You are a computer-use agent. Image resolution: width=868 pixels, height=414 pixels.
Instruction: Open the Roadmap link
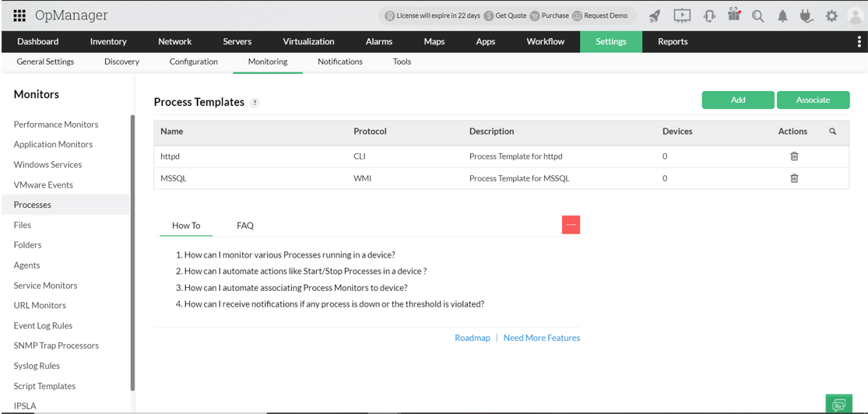pos(473,338)
